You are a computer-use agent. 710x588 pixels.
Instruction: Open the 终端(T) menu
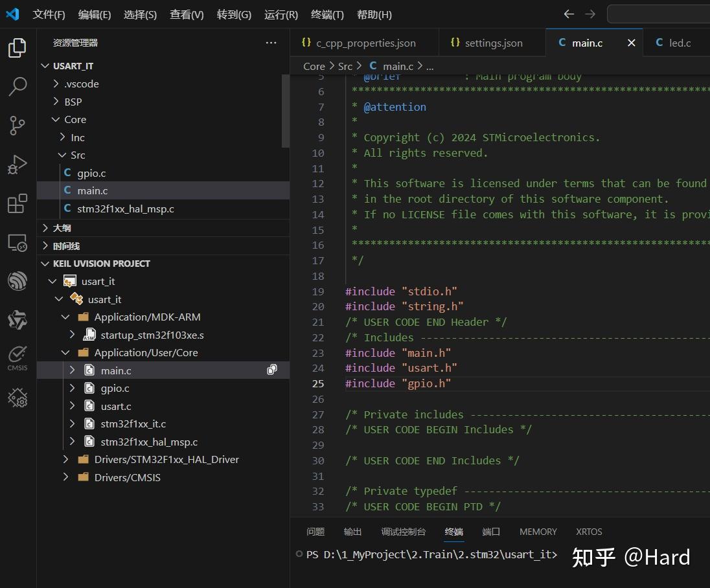pyautogui.click(x=327, y=14)
